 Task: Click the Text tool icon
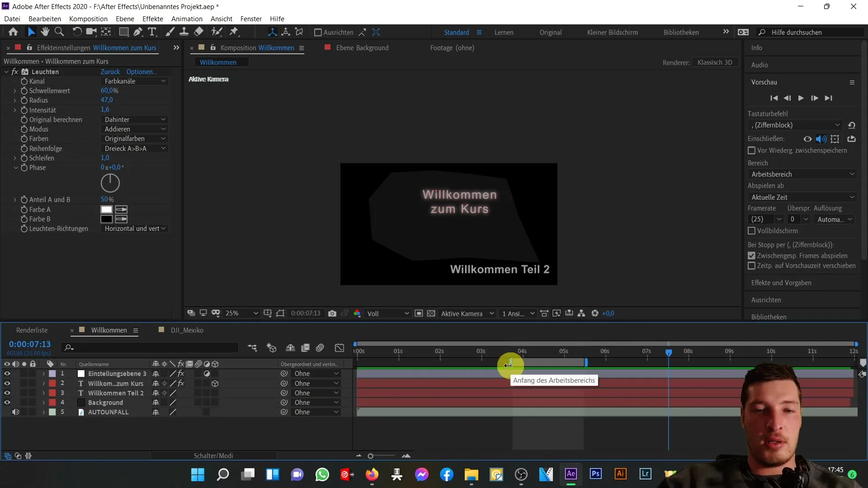pyautogui.click(x=151, y=32)
